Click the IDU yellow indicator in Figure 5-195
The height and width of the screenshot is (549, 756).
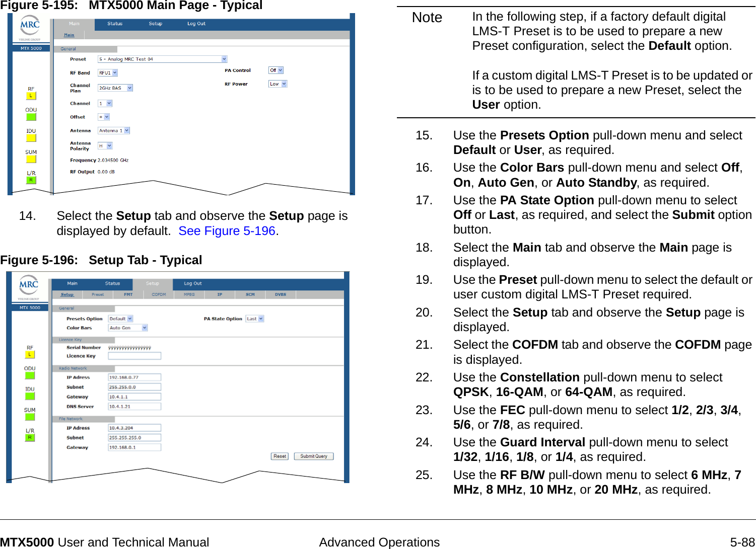click(x=31, y=138)
